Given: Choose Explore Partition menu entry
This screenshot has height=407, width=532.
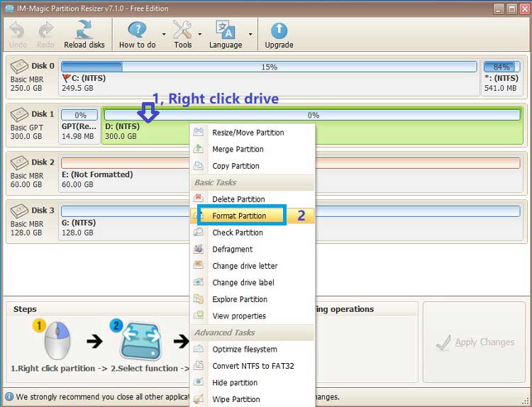Looking at the screenshot, I should coord(253,299).
